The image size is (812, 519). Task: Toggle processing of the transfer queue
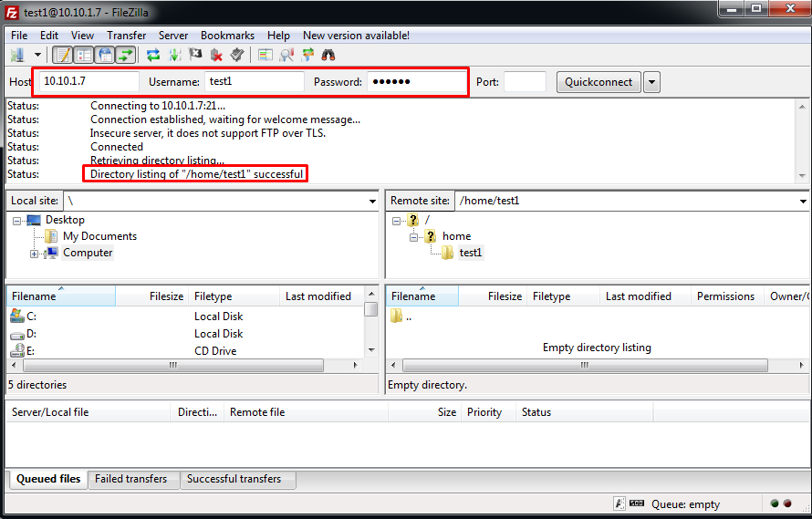point(174,55)
